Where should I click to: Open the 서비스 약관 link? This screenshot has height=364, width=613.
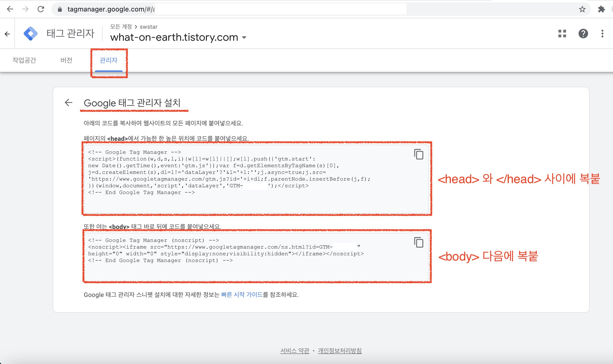[x=295, y=351]
